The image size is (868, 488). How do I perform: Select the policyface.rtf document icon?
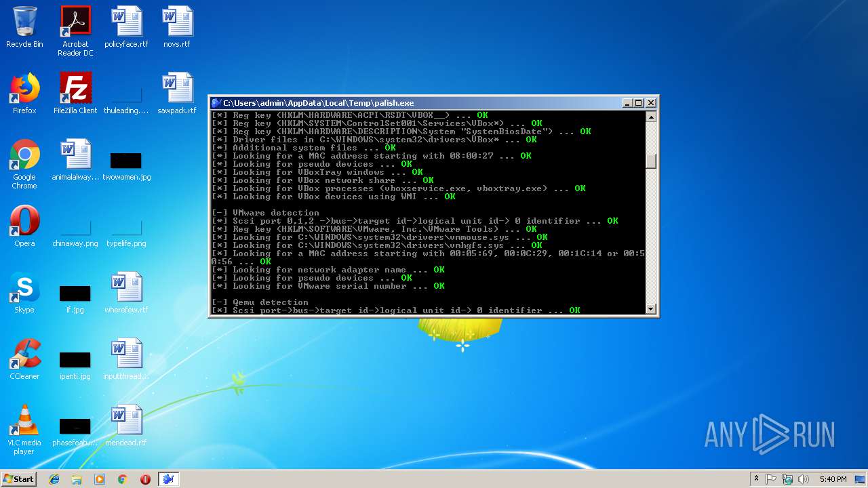126,27
